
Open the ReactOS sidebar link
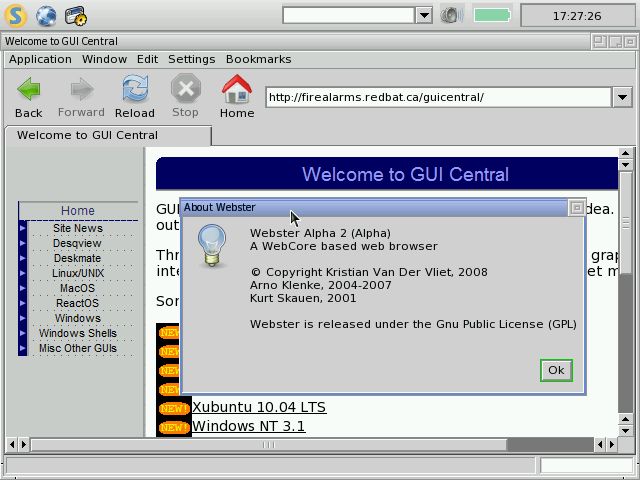point(78,303)
